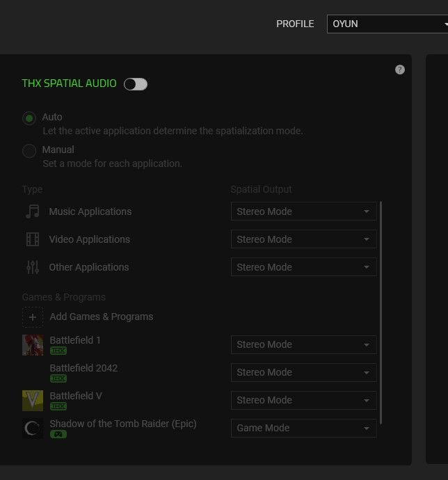
Task: Click 'Set a mode for each application' text
Action: [x=113, y=163]
